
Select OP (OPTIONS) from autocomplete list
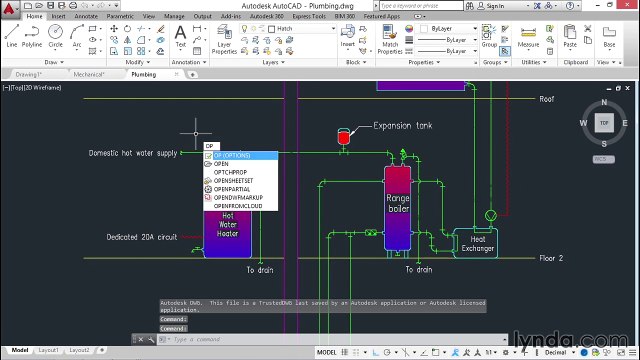(241, 156)
